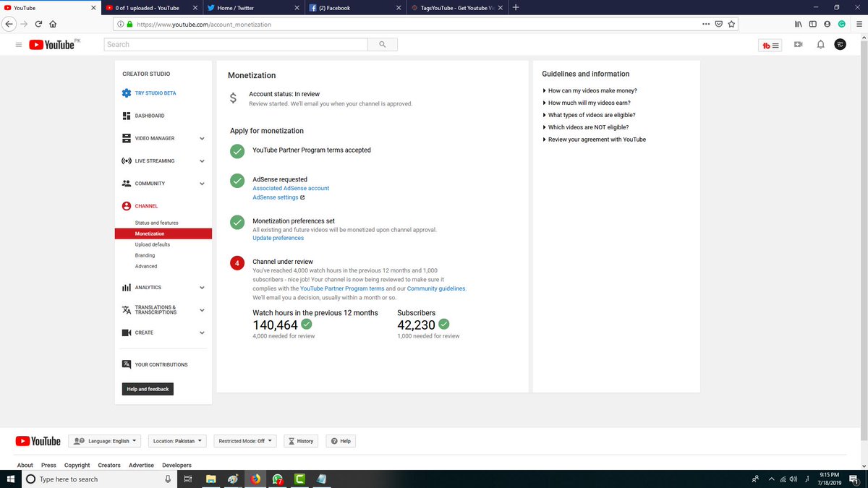Screen dimensions: 868x488
Task: Click the create video camera icon
Action: point(798,45)
